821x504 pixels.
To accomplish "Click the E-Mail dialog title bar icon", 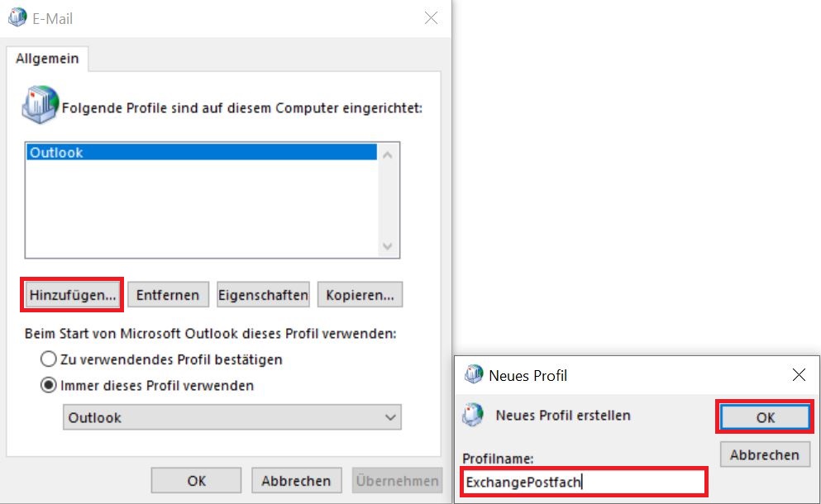I will click(17, 17).
